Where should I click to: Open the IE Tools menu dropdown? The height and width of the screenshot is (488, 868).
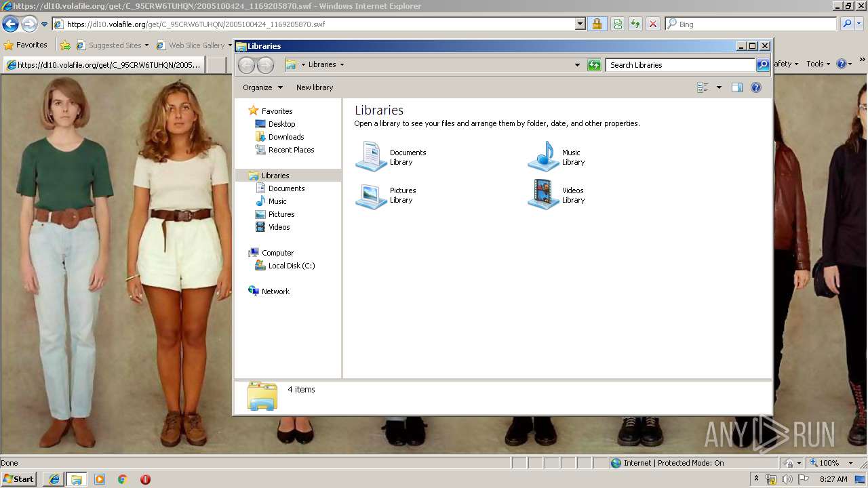click(x=818, y=64)
